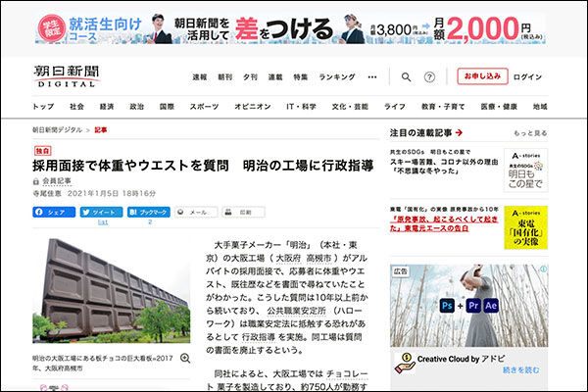Click the top 就活生向けコース banner ad
588x392 pixels.
tap(291, 28)
